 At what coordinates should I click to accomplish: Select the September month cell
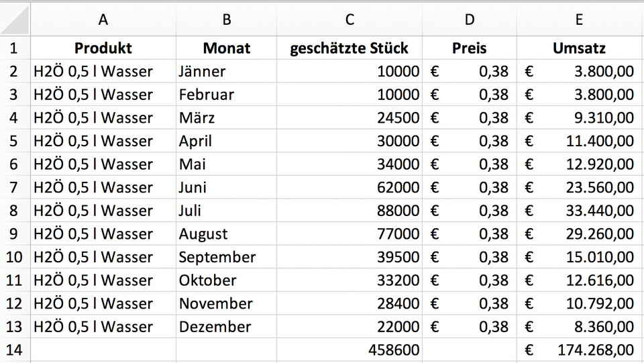tap(226, 257)
